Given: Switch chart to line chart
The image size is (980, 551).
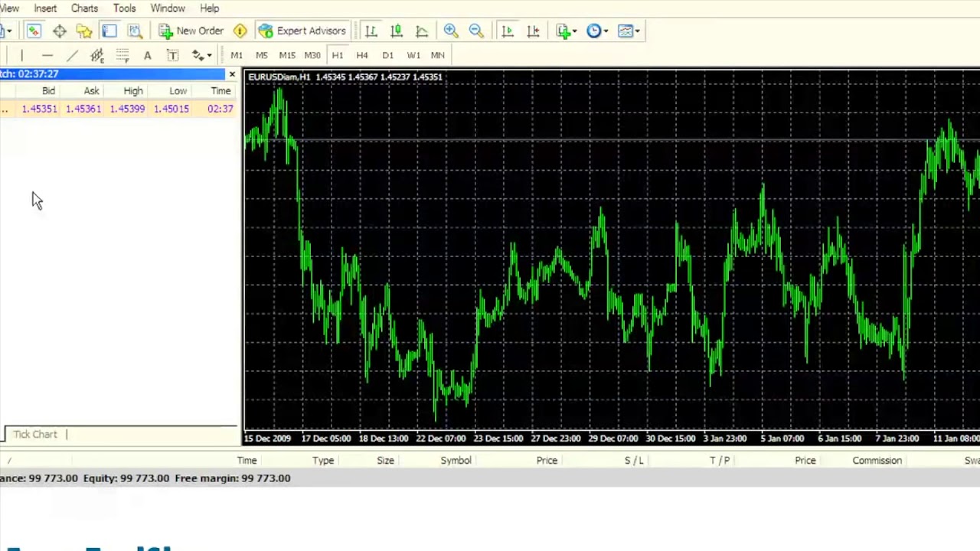Looking at the screenshot, I should click(422, 31).
